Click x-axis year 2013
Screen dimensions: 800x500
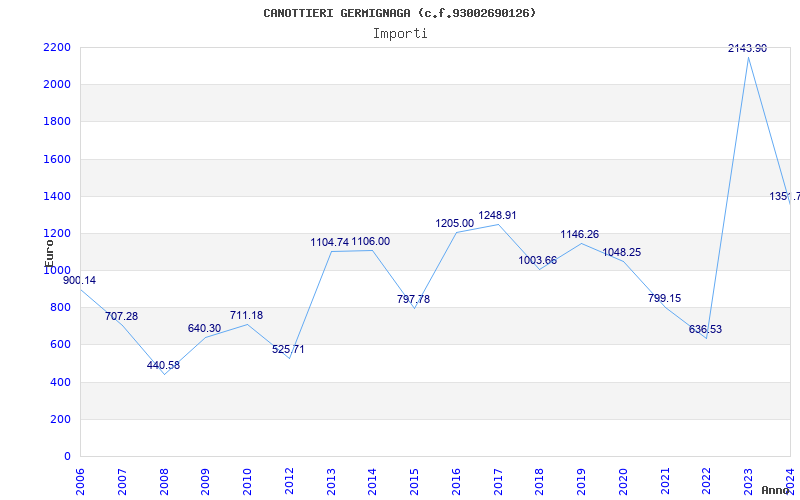click(x=331, y=481)
